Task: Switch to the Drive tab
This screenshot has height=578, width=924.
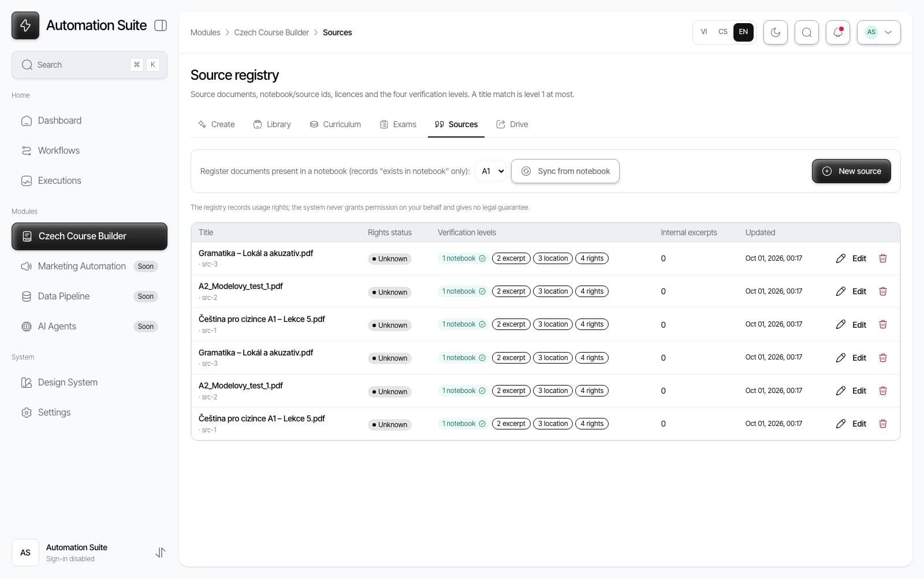Action: pos(512,124)
